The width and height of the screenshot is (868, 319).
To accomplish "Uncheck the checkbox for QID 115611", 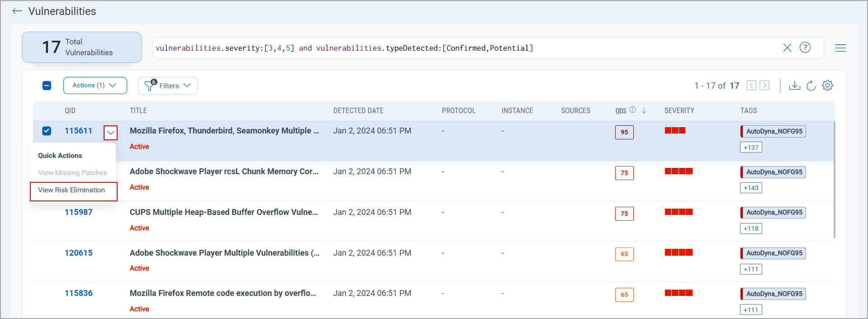I will tap(47, 131).
